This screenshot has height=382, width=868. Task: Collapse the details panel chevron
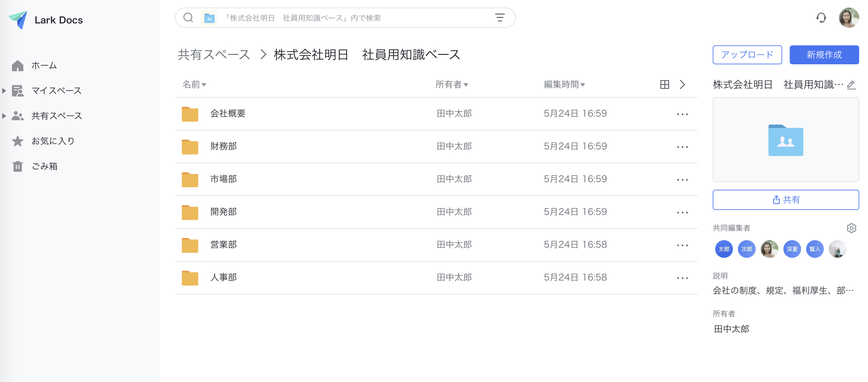click(682, 84)
